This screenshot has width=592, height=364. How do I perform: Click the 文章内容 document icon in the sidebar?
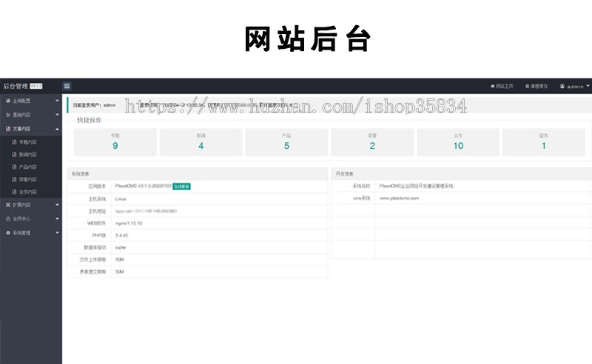pos(8,129)
